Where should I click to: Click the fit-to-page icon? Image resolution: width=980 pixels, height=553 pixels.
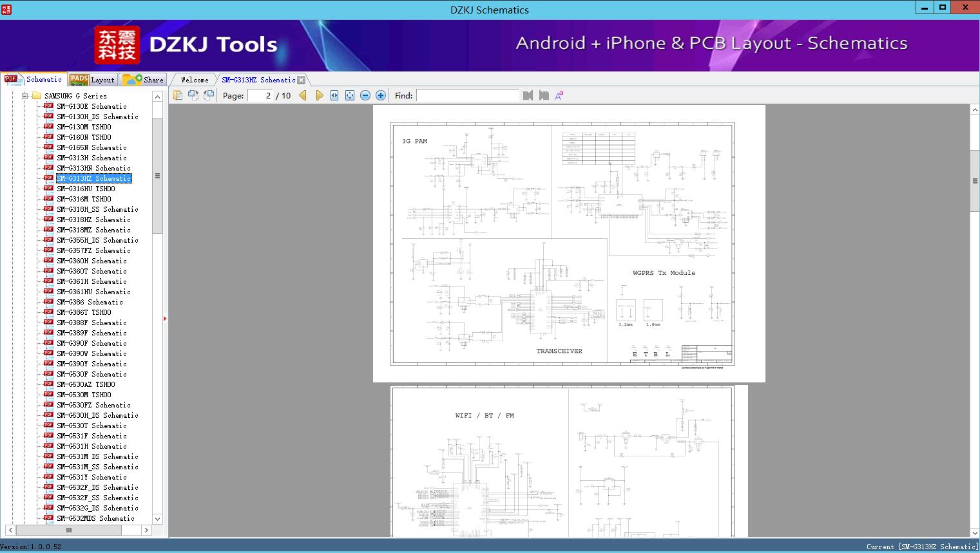click(350, 95)
